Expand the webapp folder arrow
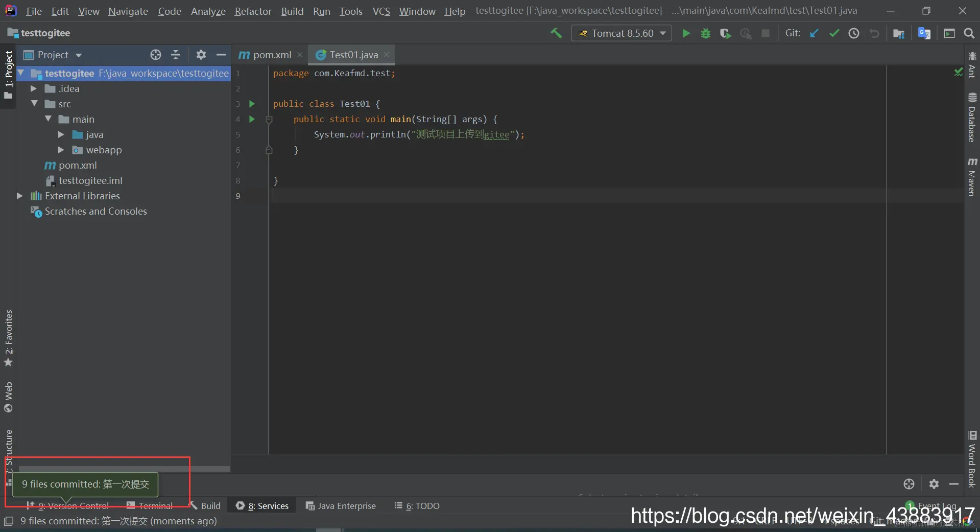Screen dimensions: 980x532 tap(61, 150)
